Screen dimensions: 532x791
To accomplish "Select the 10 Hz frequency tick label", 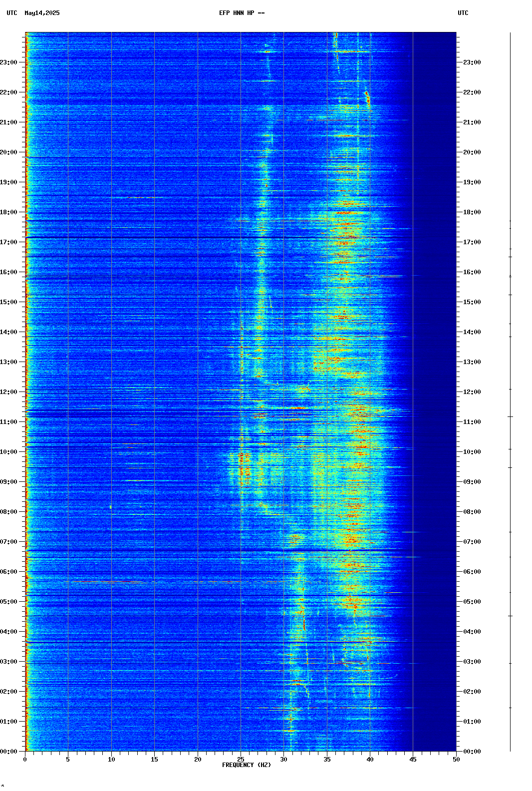I will tap(111, 760).
